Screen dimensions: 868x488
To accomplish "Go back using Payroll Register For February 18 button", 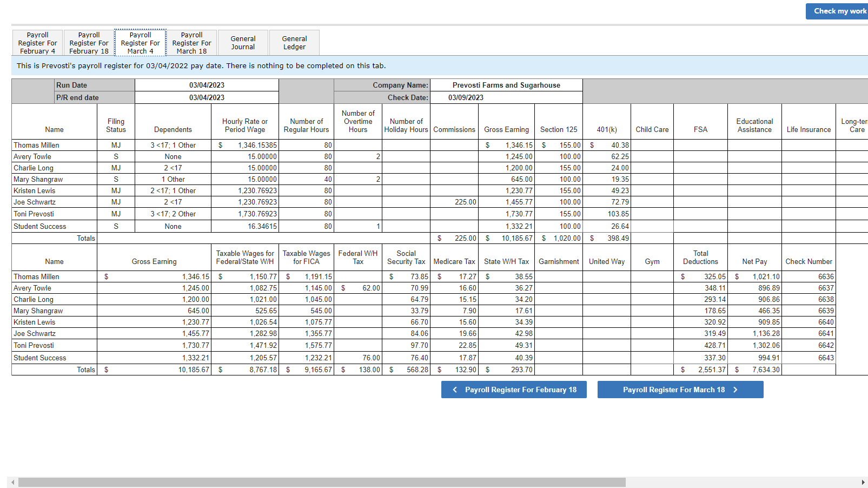I will (x=514, y=390).
